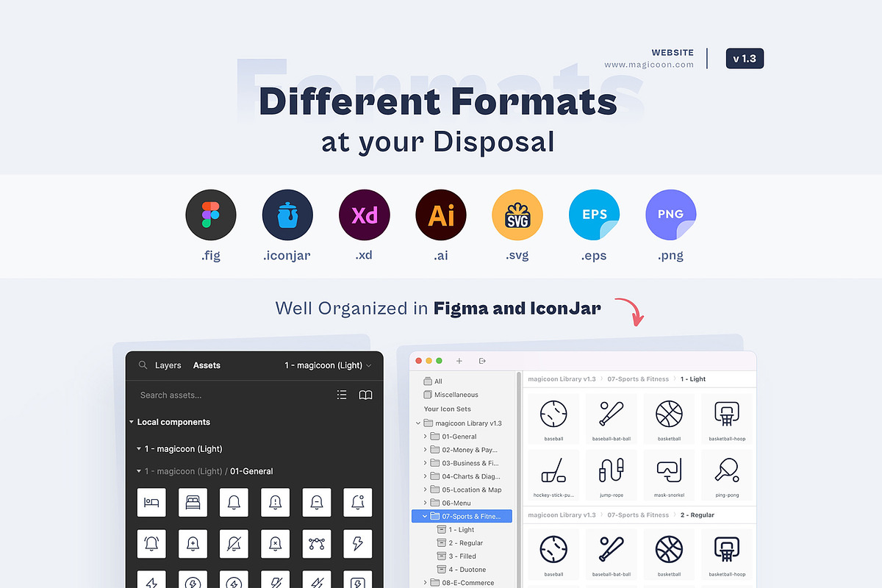Click the grid view toggle in Figma assets
The width and height of the screenshot is (882, 588).
coord(342,395)
